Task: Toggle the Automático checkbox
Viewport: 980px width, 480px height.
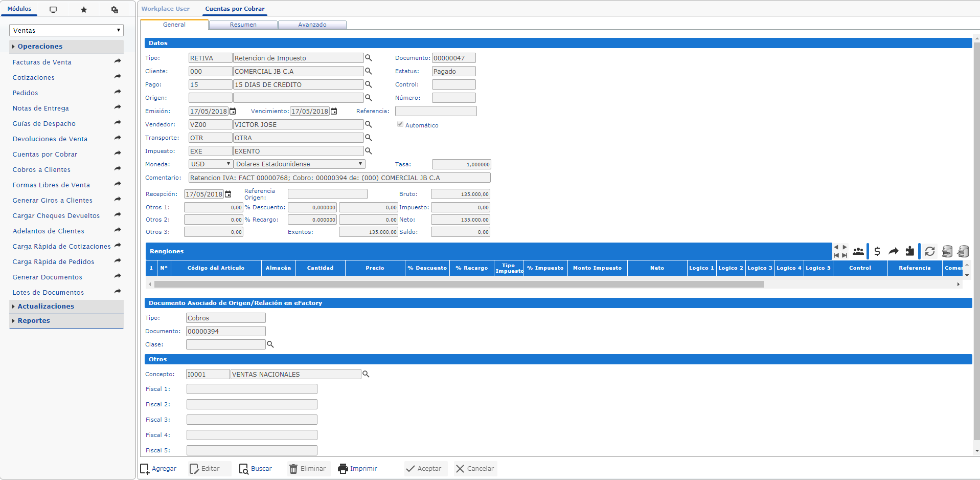Action: click(x=400, y=124)
